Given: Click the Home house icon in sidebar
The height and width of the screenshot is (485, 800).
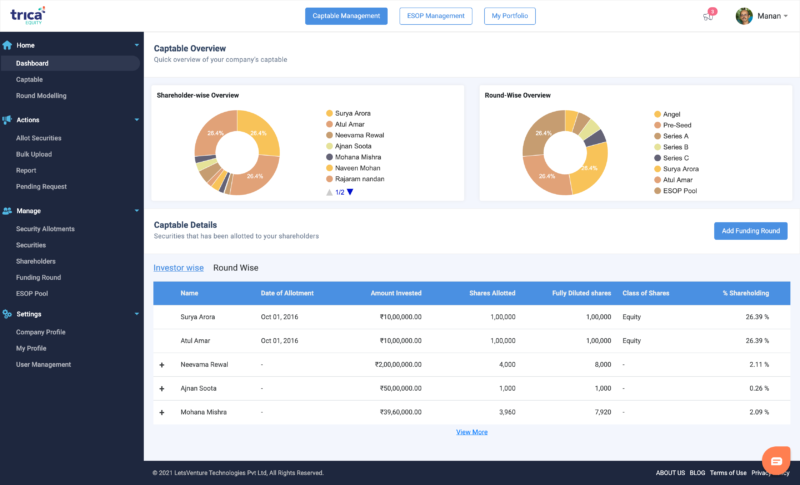Looking at the screenshot, I should coord(7,45).
